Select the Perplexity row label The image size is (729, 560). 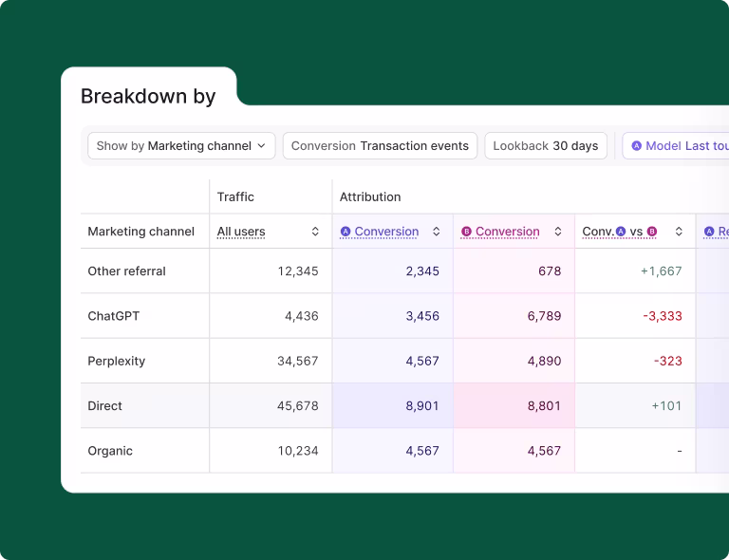(116, 361)
